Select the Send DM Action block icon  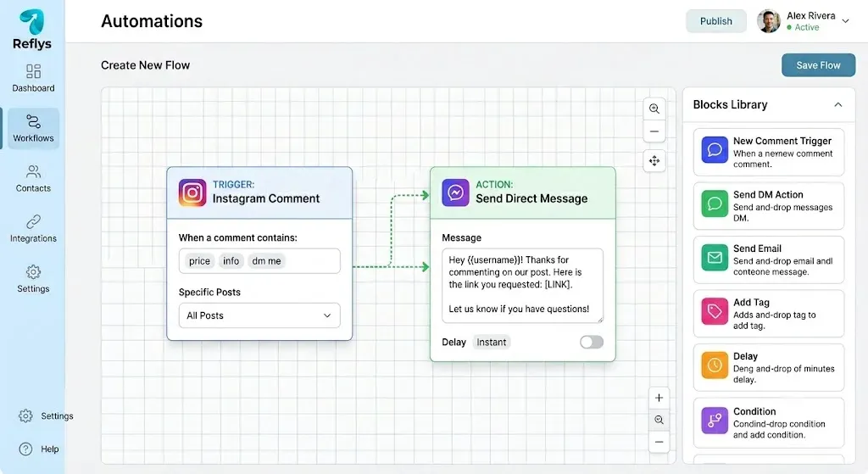tap(715, 204)
